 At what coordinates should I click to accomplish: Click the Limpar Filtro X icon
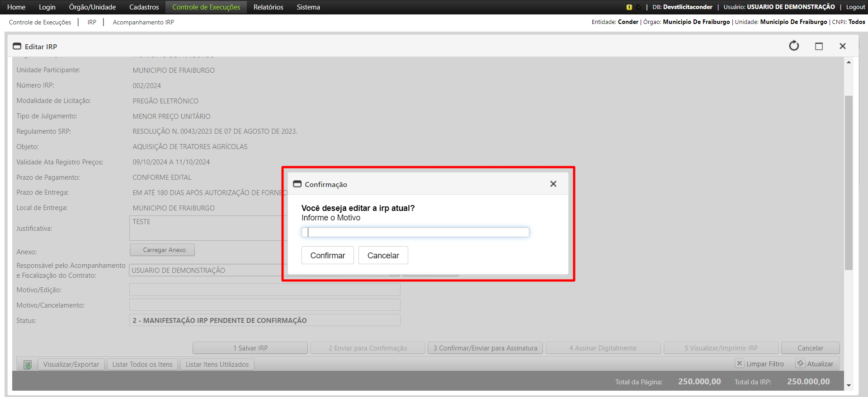739,364
